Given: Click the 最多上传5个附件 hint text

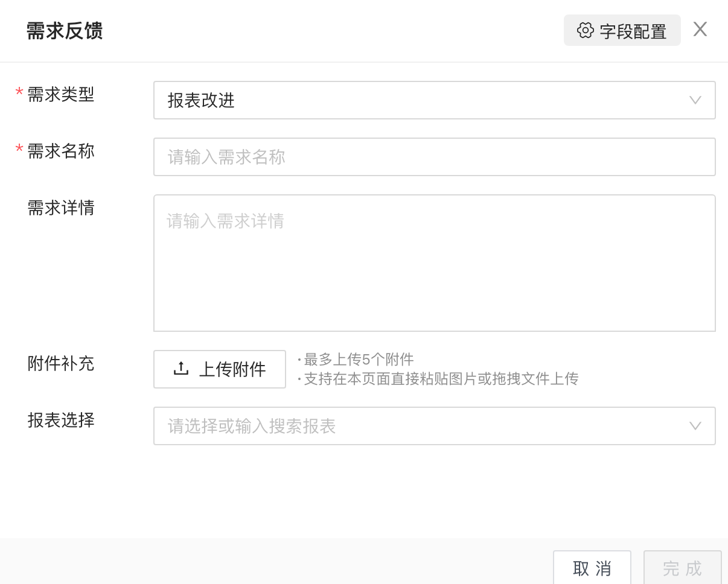Looking at the screenshot, I should (x=359, y=360).
